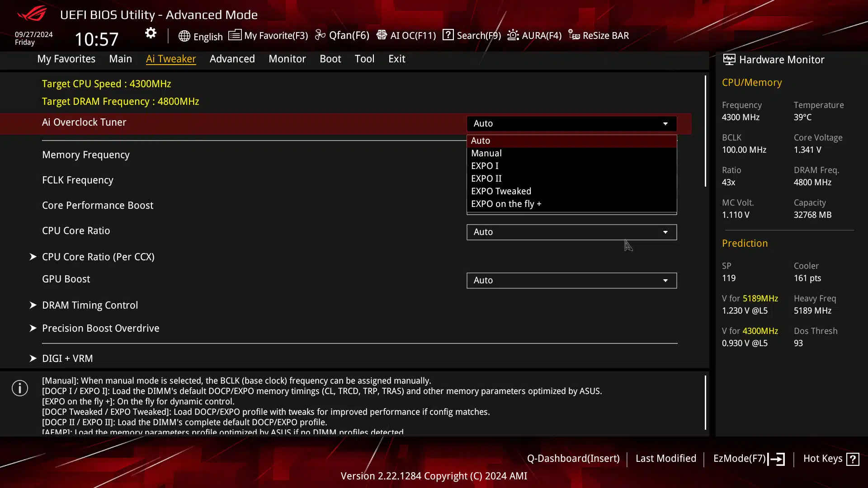This screenshot has height=488, width=868.
Task: Click the AI OC brain icon
Action: pos(382,35)
